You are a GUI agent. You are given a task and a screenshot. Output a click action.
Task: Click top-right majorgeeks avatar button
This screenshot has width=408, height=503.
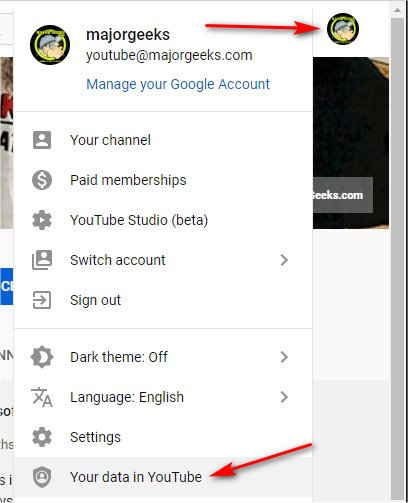coord(343,29)
